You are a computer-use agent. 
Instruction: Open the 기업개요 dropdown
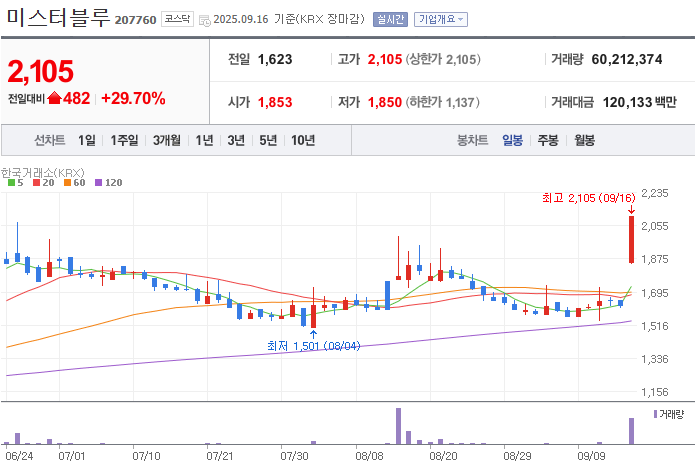click(441, 20)
